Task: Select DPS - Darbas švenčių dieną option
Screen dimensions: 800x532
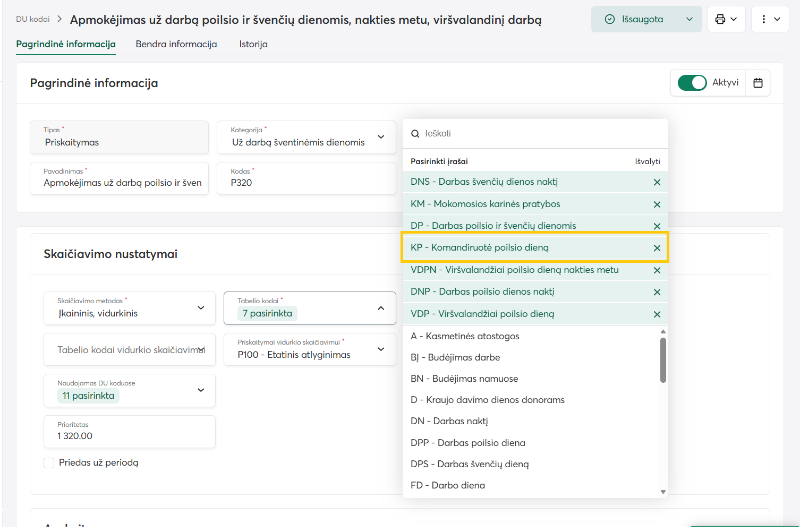Action: click(x=531, y=464)
